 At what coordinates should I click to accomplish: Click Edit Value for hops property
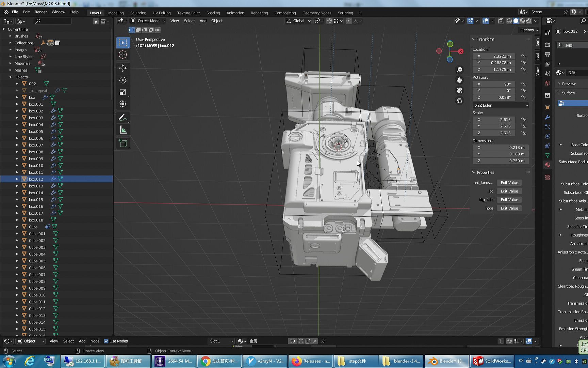click(x=509, y=208)
